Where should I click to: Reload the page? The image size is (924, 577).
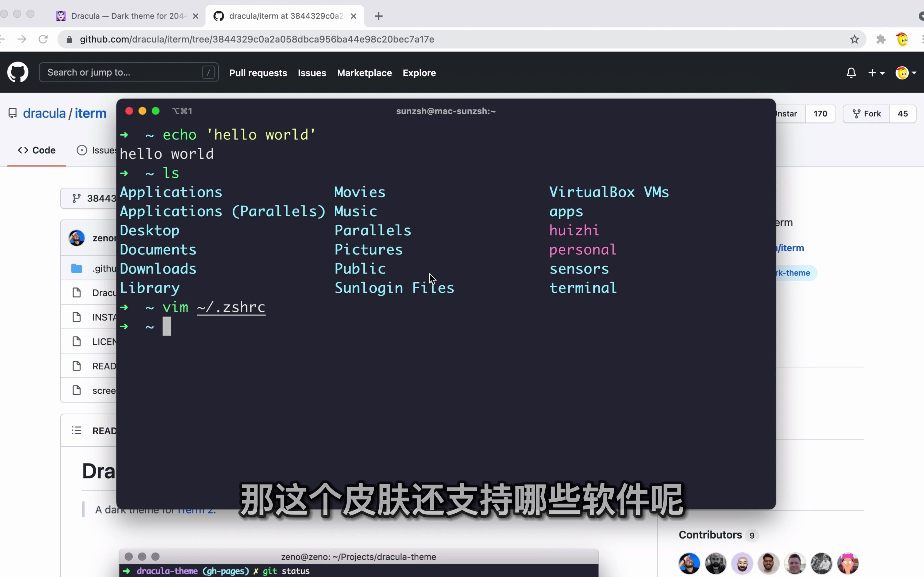pos(43,39)
